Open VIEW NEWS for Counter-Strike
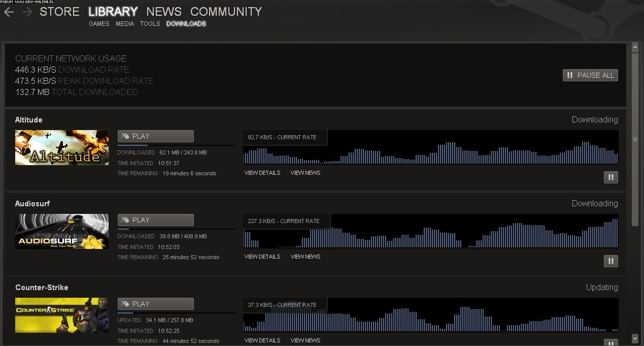 tap(306, 340)
